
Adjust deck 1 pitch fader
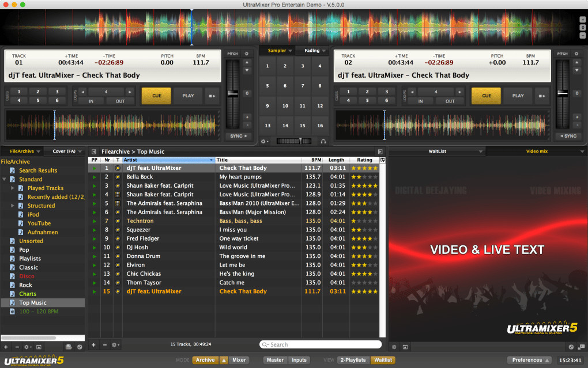(x=233, y=94)
